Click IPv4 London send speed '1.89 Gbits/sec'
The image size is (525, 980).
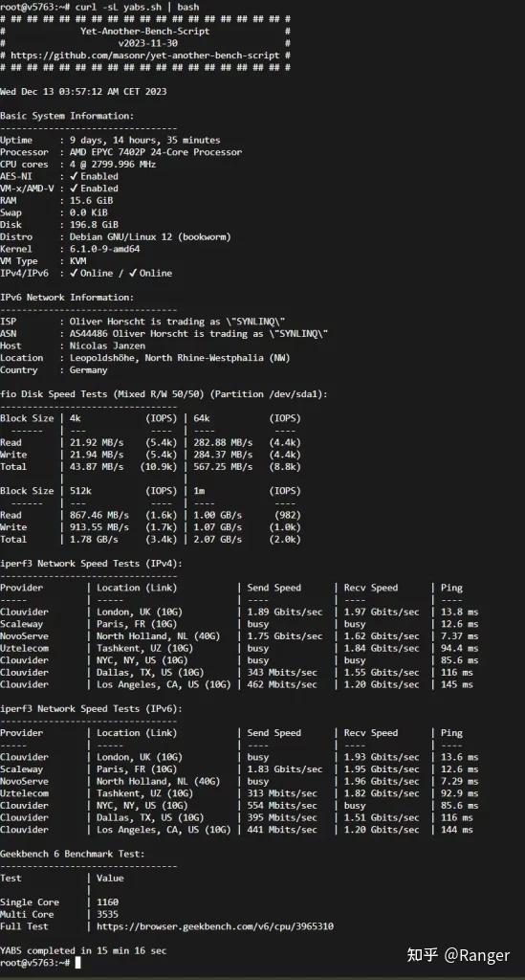point(285,612)
